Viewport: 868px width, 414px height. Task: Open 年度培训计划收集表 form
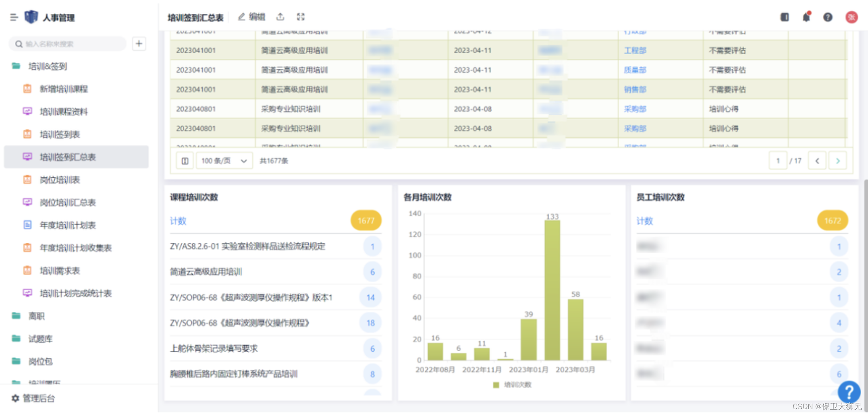point(75,248)
